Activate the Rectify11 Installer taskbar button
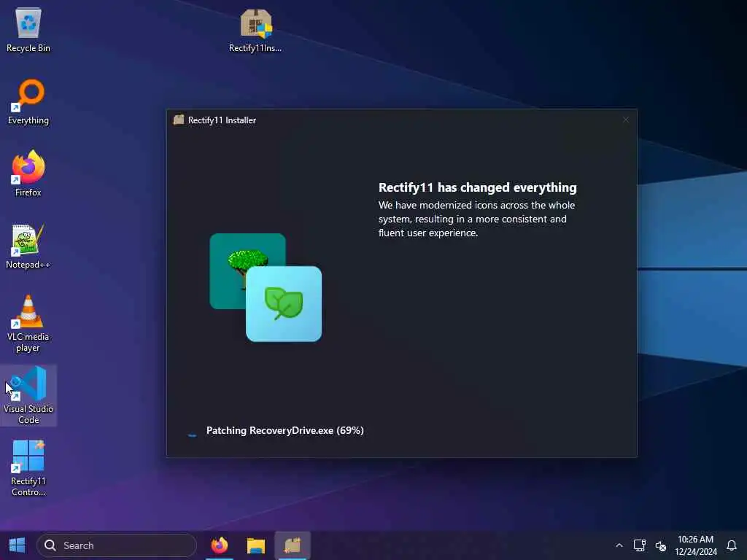The width and height of the screenshot is (747, 560). [293, 545]
